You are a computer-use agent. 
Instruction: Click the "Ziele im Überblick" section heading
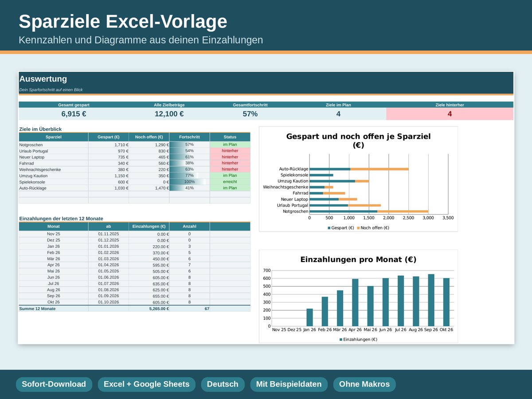[40, 129]
